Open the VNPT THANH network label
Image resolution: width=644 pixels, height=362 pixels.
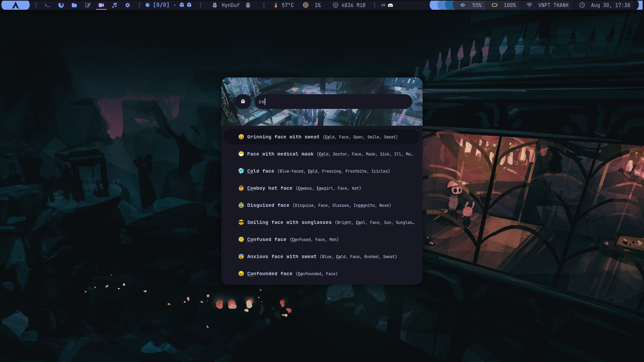point(553,5)
